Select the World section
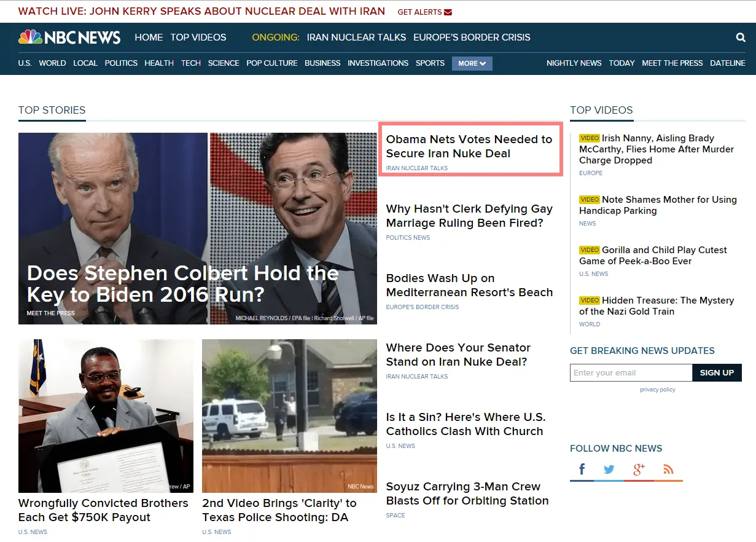756x542 pixels. point(52,63)
